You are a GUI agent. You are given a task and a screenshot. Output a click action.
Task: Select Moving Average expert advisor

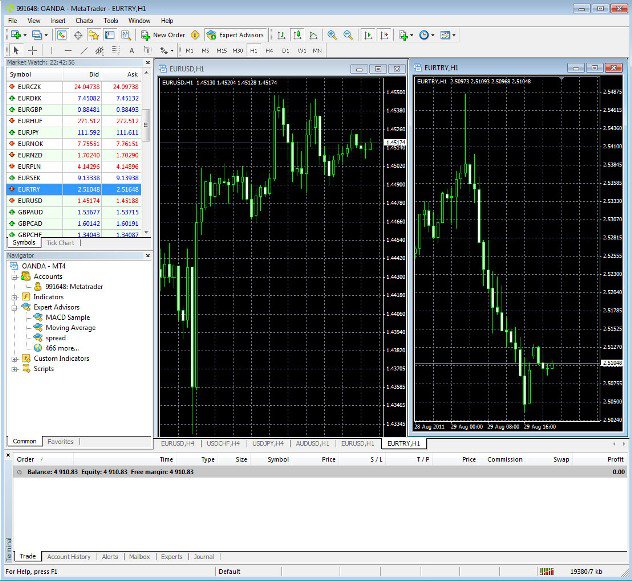tap(71, 328)
